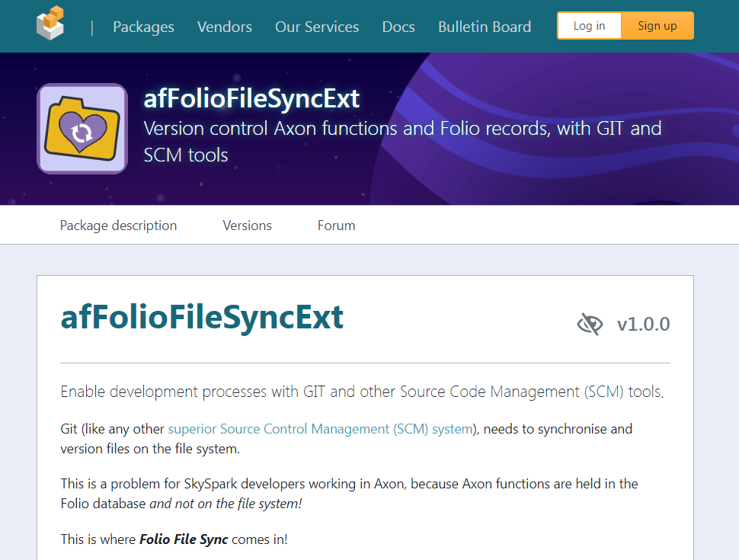This screenshot has height=560, width=739.
Task: Switch to the Versions tab
Action: (x=247, y=226)
